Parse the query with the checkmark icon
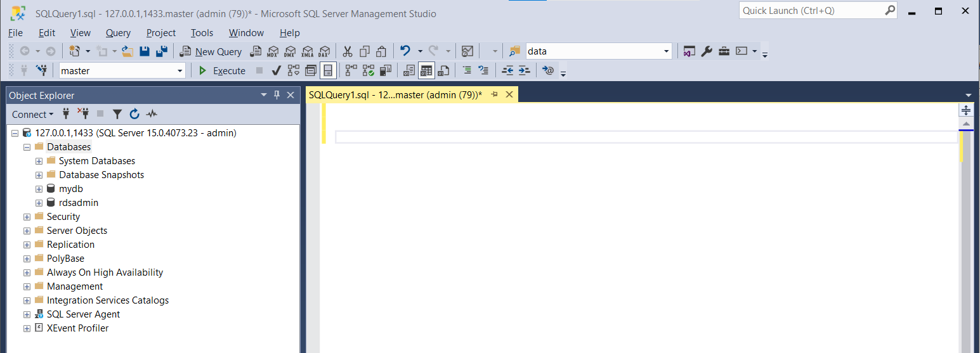This screenshot has width=980, height=353. coord(276,70)
